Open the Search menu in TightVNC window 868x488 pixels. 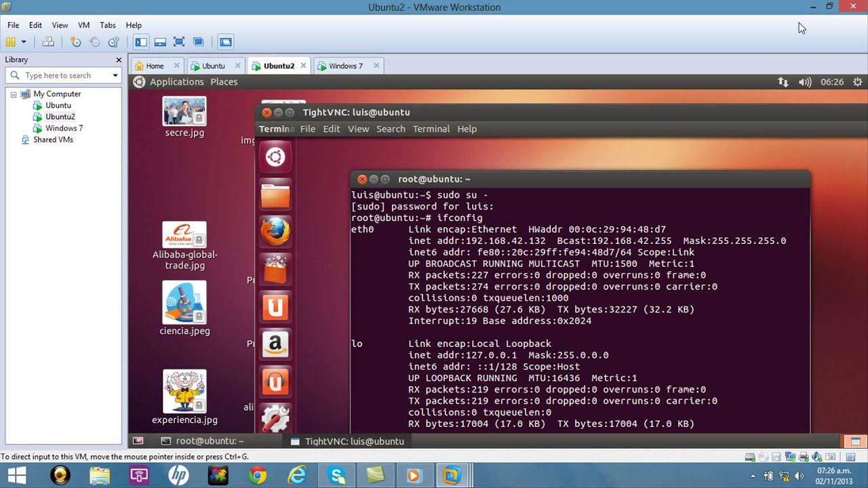391,129
